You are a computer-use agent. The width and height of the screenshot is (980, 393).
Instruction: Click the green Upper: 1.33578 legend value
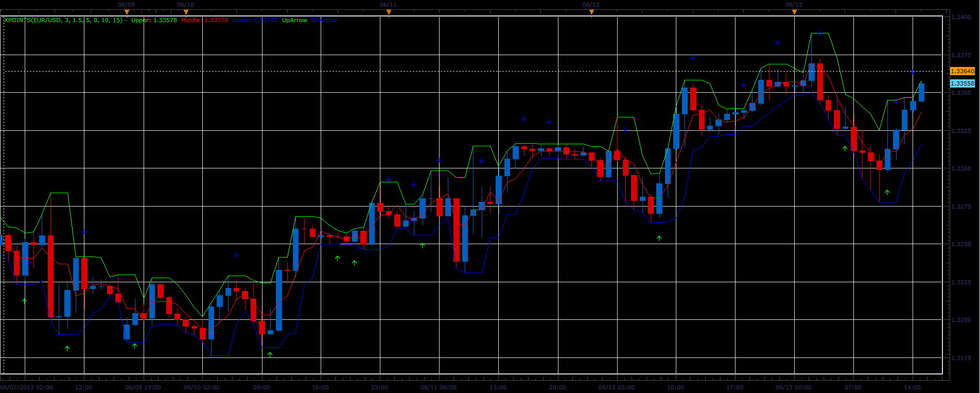154,21
